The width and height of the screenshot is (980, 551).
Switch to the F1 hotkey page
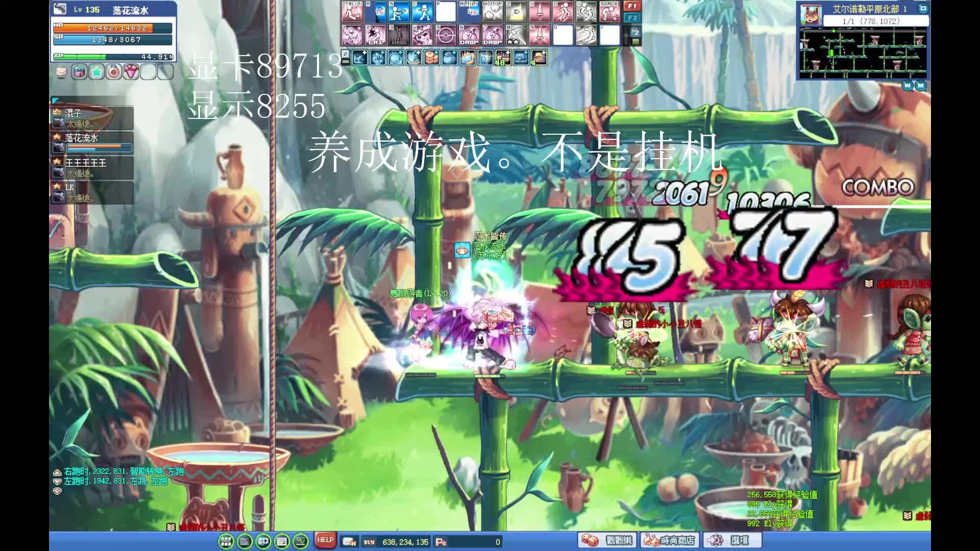632,6
